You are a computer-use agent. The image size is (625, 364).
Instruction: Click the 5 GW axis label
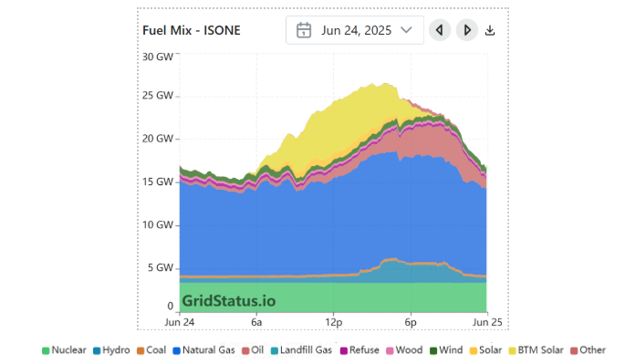pyautogui.click(x=161, y=268)
